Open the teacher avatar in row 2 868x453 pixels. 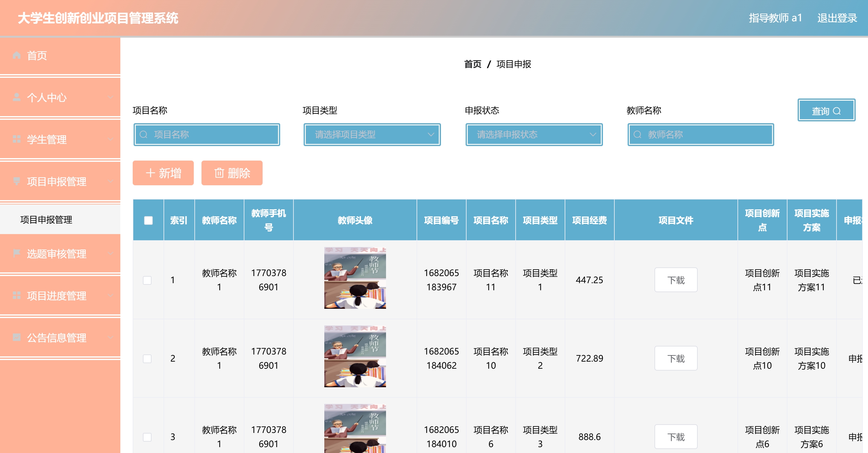pyautogui.click(x=355, y=356)
